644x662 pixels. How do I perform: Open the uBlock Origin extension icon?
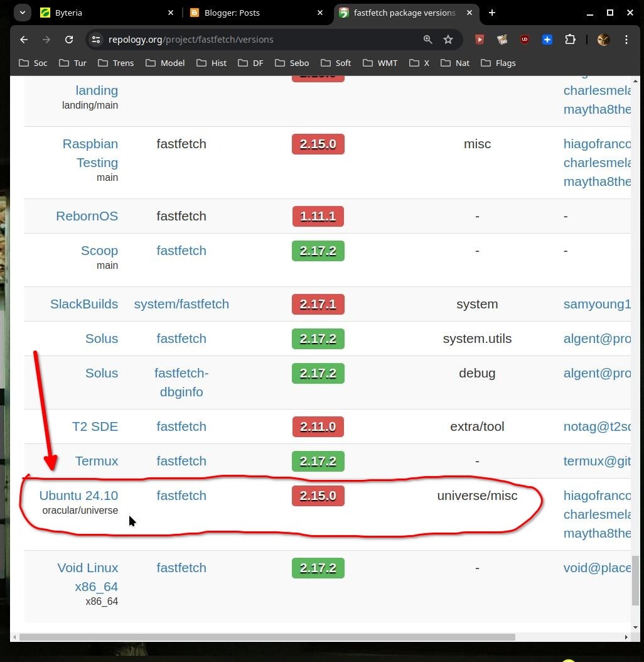tap(525, 40)
